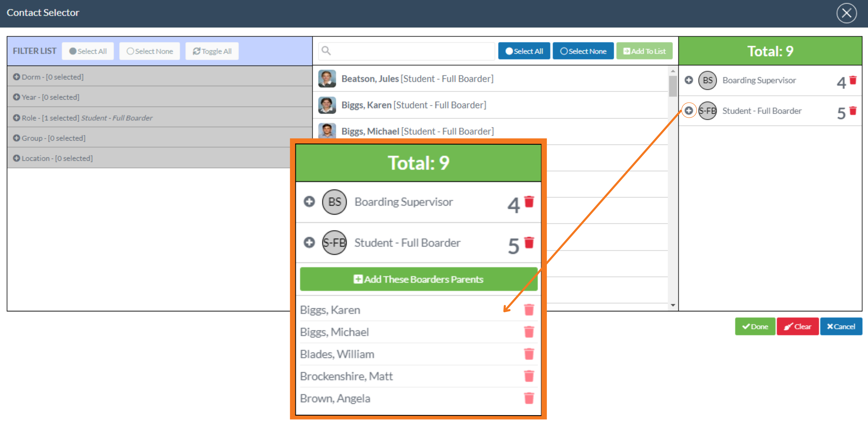Click the S-FB avatar circle in totals panel

707,111
